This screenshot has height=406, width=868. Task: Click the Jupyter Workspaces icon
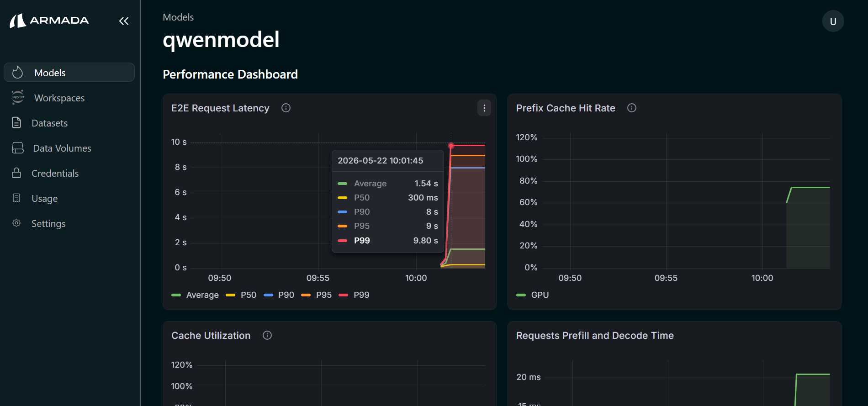coord(17,97)
